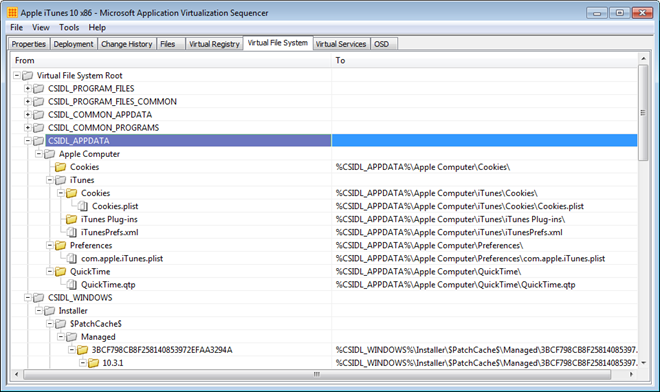This screenshot has height=392, width=660.
Task: Switch to the Virtual Services tab
Action: coord(341,44)
